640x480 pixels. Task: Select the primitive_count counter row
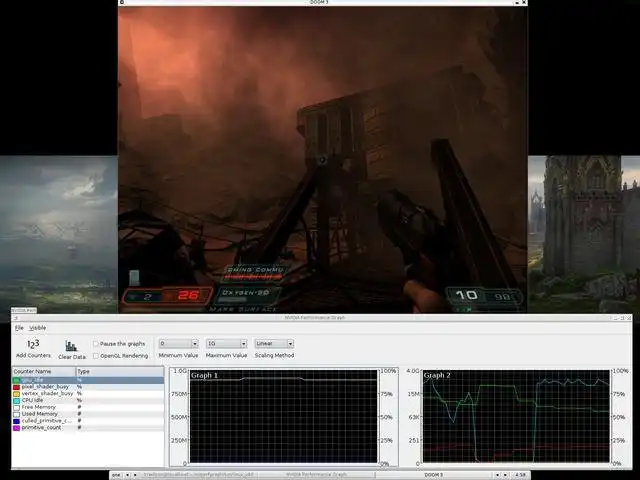88,428
